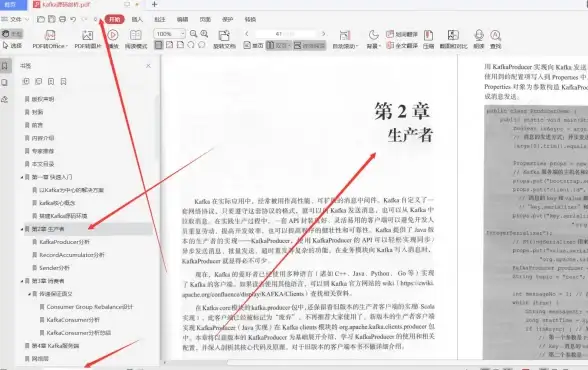Screen dimensions: 588x370
Task: Open 背景 background dropdown
Action: (374, 39)
